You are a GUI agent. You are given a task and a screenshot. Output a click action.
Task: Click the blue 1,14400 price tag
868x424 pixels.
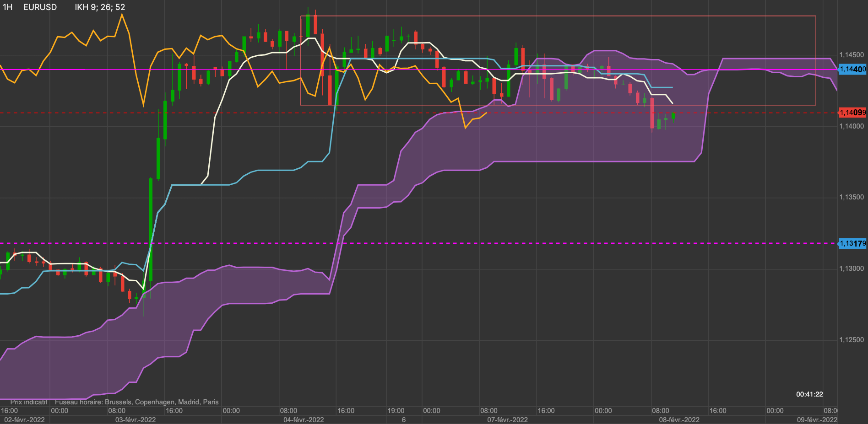click(852, 70)
